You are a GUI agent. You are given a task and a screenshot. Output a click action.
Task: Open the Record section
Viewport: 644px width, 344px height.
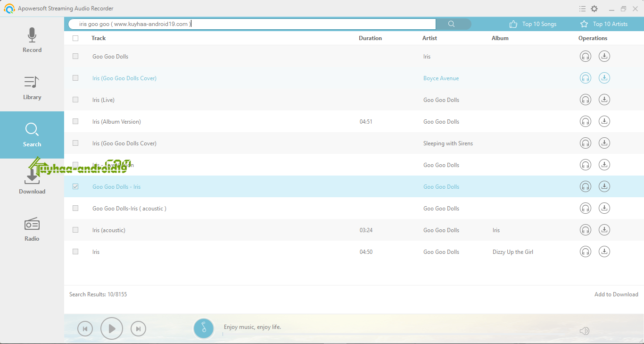click(32, 41)
